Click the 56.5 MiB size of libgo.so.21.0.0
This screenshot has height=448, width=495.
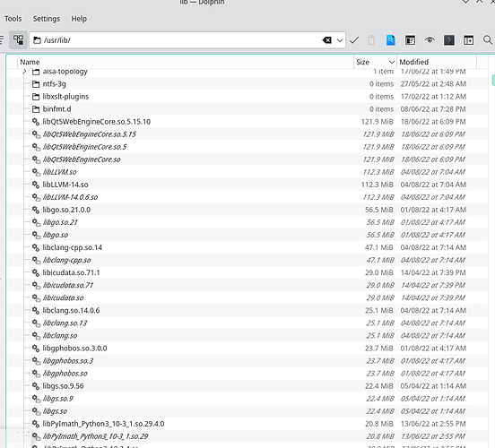pyautogui.click(x=379, y=211)
